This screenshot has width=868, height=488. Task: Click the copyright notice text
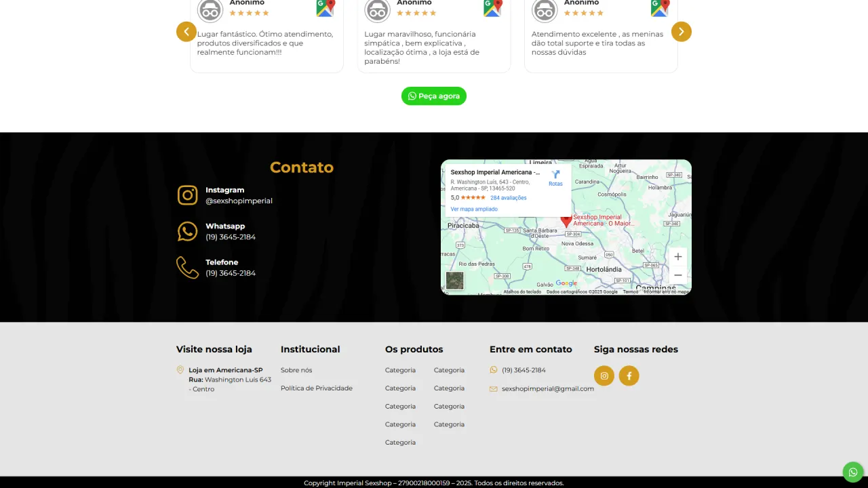click(x=434, y=483)
